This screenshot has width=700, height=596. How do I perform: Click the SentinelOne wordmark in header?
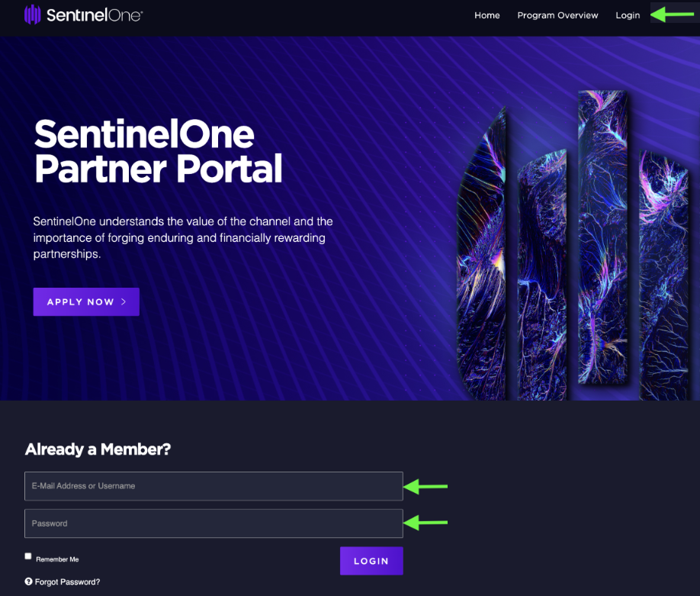click(x=95, y=15)
